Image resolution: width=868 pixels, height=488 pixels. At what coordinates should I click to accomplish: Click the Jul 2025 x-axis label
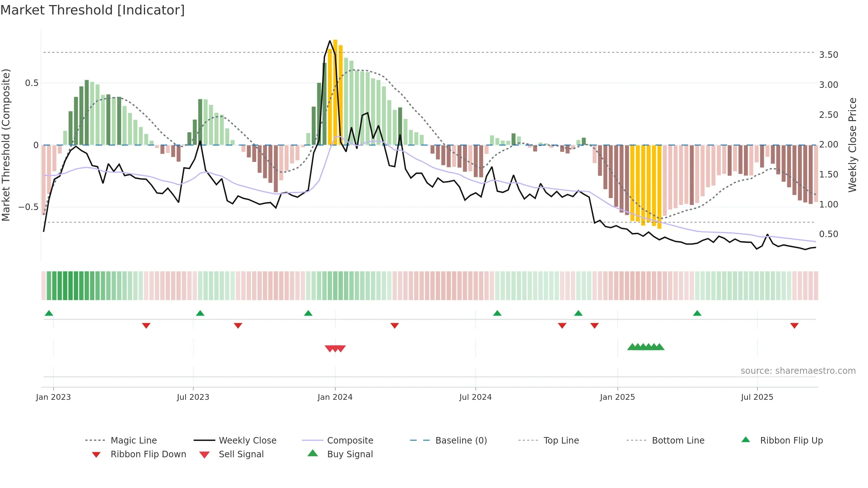757,397
